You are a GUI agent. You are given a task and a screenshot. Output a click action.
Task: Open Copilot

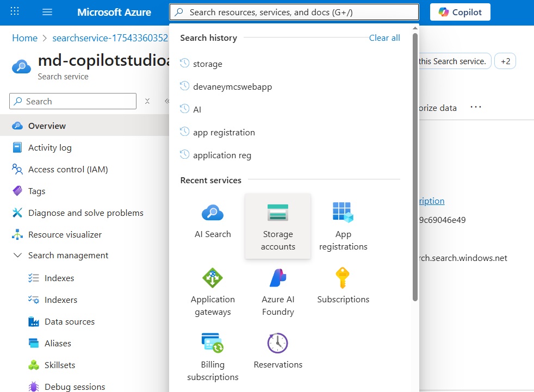coord(460,13)
